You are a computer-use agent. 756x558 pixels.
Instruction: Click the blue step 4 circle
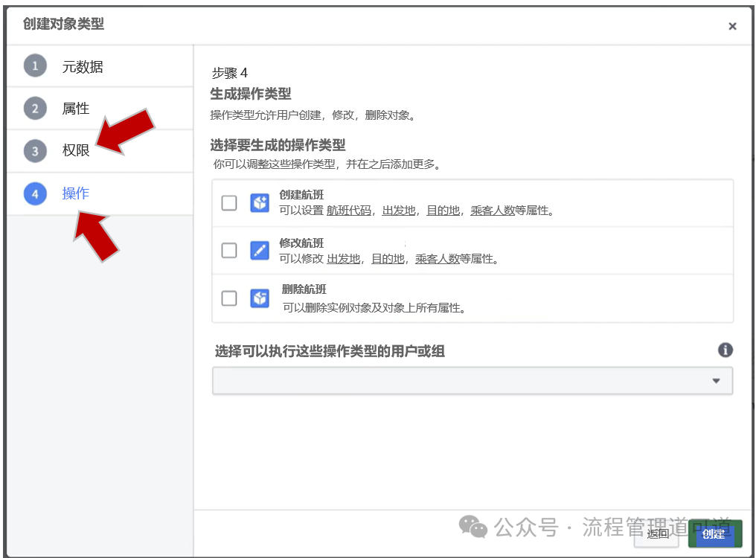[35, 193]
